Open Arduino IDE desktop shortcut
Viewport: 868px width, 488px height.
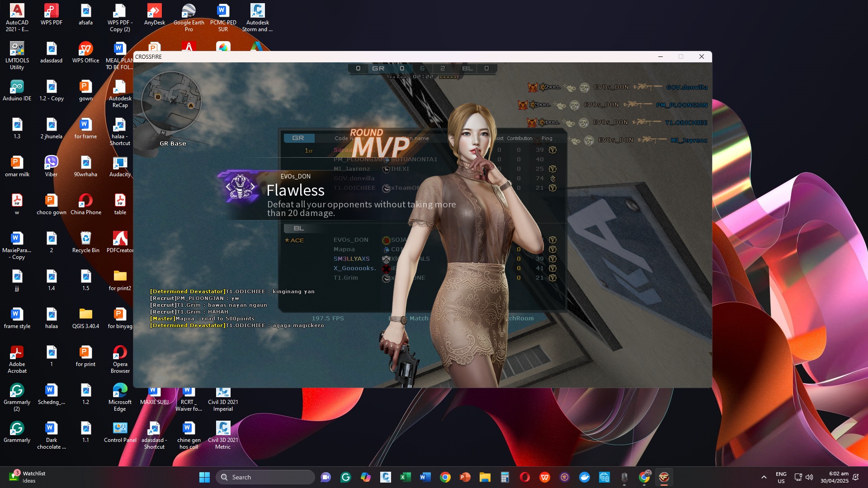tap(17, 90)
